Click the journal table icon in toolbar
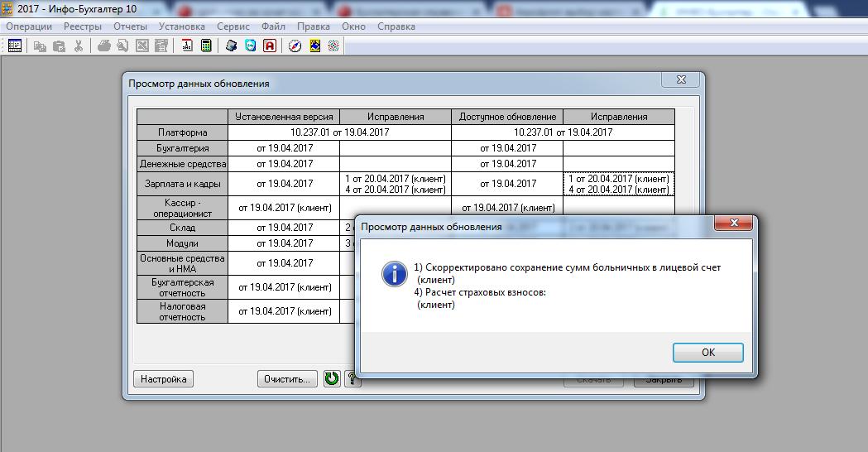This screenshot has height=452, width=868. (x=15, y=46)
